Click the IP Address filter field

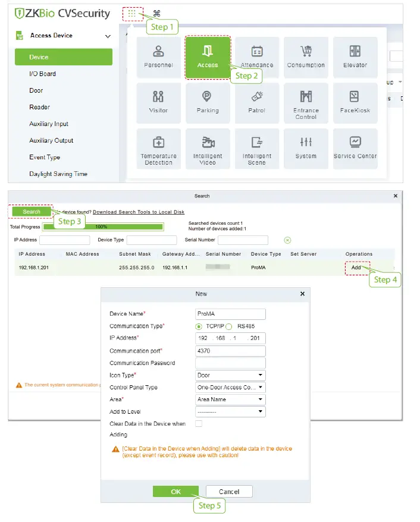pos(65,240)
